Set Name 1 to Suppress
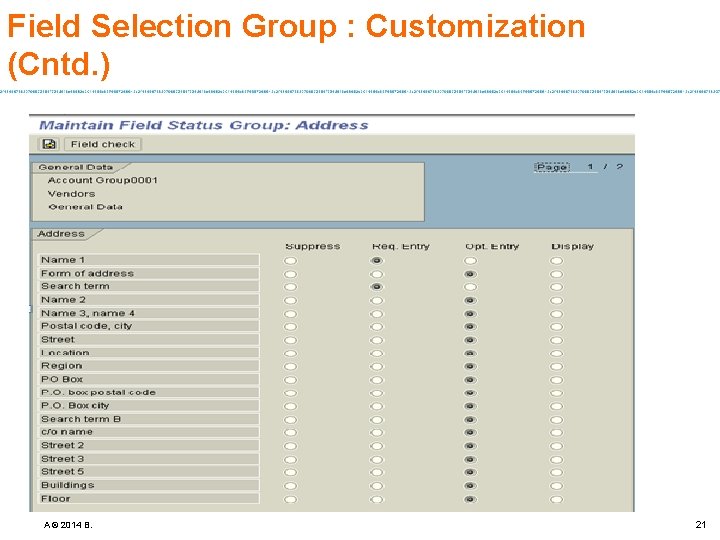This screenshot has width=720, height=540. coord(291,260)
